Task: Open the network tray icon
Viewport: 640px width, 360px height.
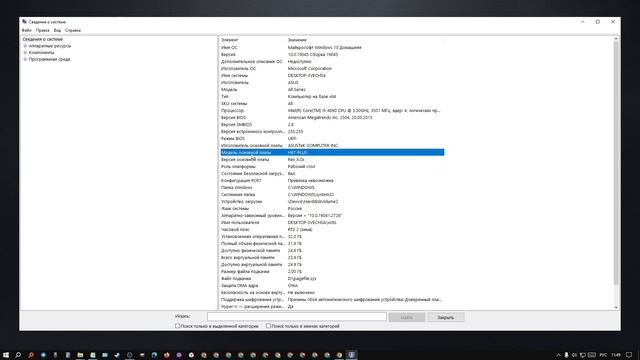Action: (583, 355)
